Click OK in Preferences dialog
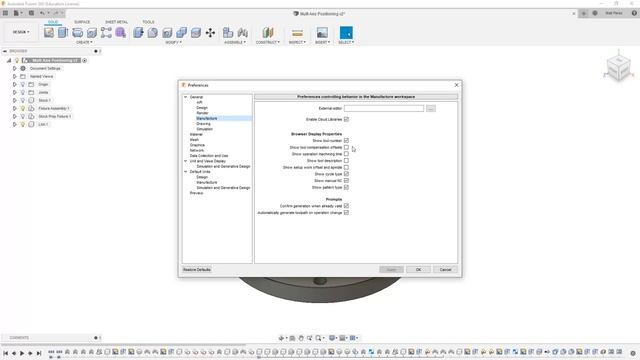This screenshot has width=640, height=360. point(418,270)
